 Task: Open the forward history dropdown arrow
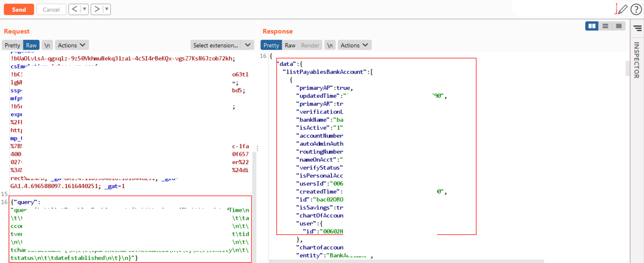click(x=107, y=9)
